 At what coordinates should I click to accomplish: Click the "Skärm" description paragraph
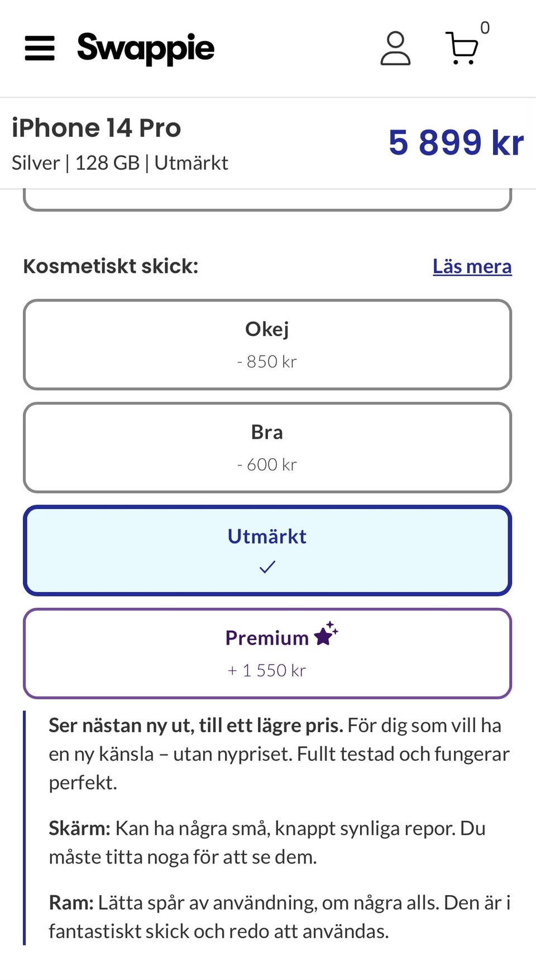pyautogui.click(x=267, y=842)
